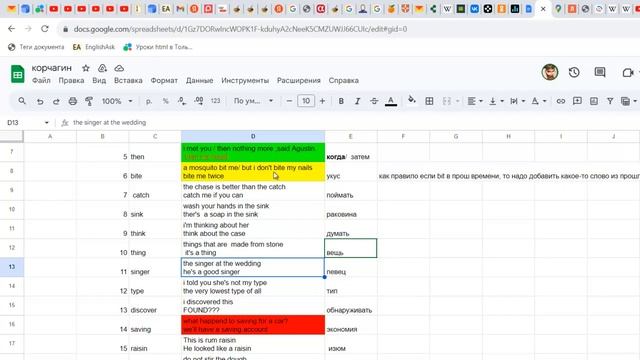Reload the browser page
The image size is (640, 360).
45,29
